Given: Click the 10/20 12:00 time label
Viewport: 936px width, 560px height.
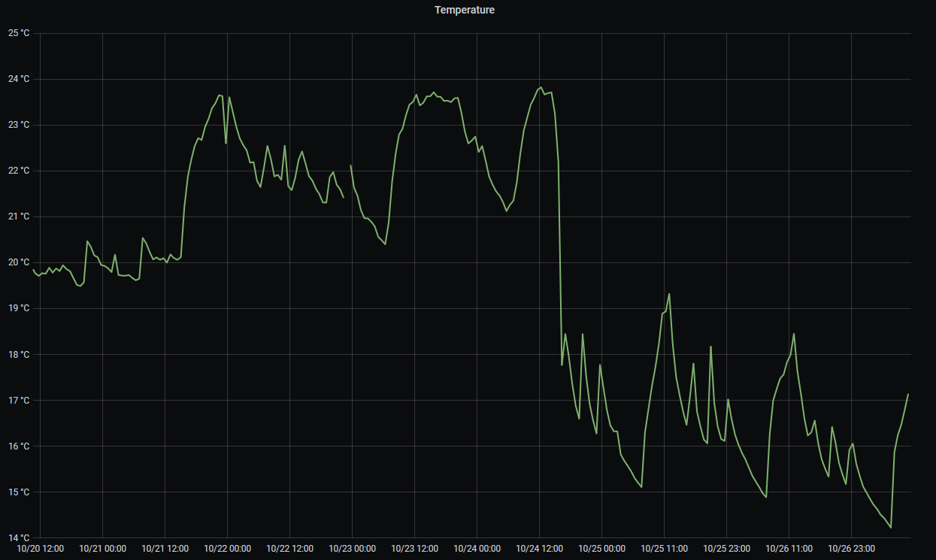Looking at the screenshot, I should 40,549.
